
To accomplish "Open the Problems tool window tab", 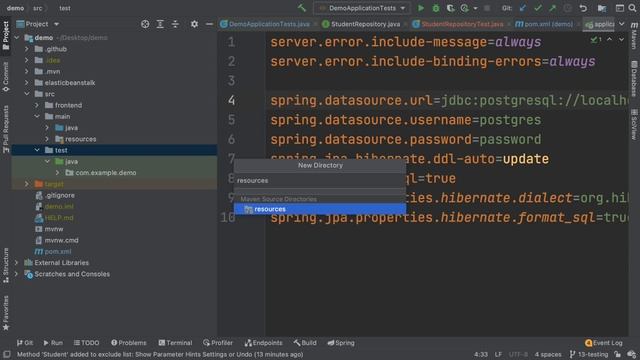I will click(129, 343).
